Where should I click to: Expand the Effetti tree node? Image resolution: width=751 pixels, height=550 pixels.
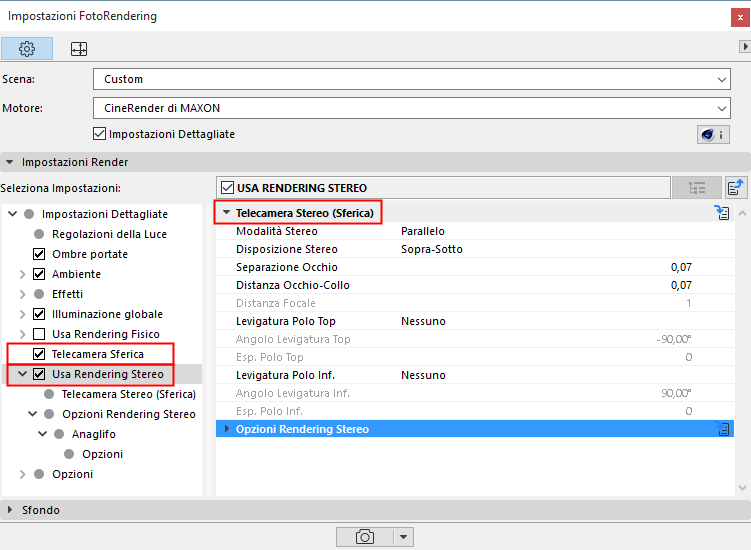(23, 294)
